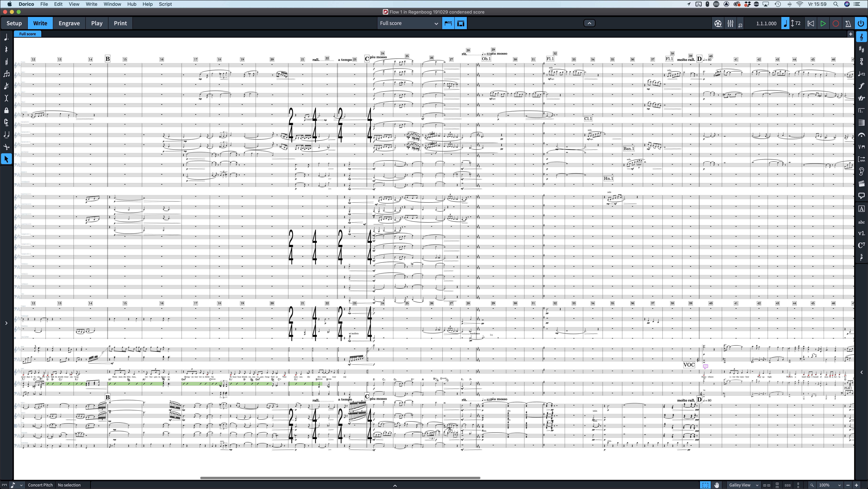Toggle lock duration tool

point(6,110)
